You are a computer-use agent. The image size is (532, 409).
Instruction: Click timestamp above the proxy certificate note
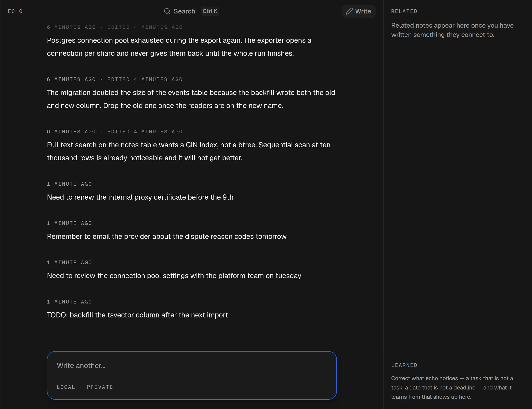pos(69,184)
